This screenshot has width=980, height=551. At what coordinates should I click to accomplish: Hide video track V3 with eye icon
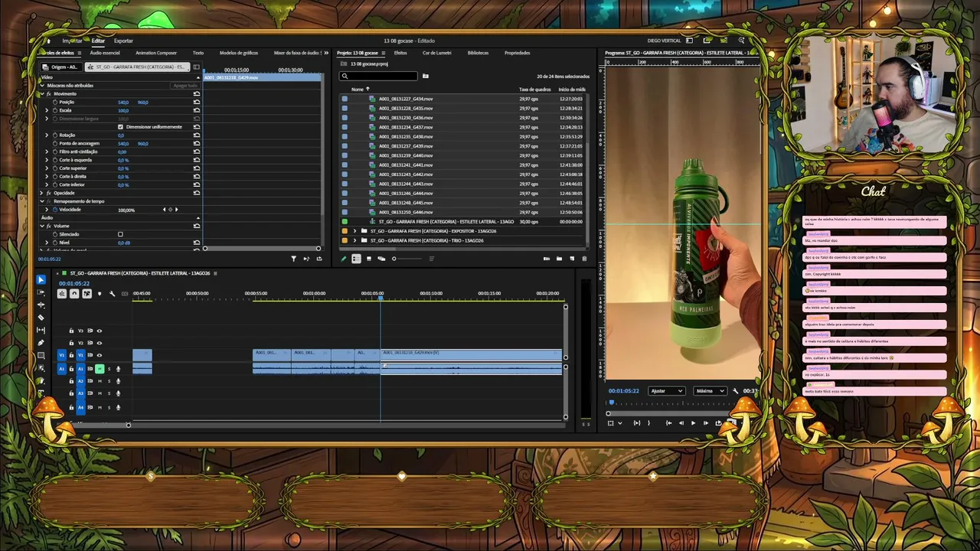99,331
